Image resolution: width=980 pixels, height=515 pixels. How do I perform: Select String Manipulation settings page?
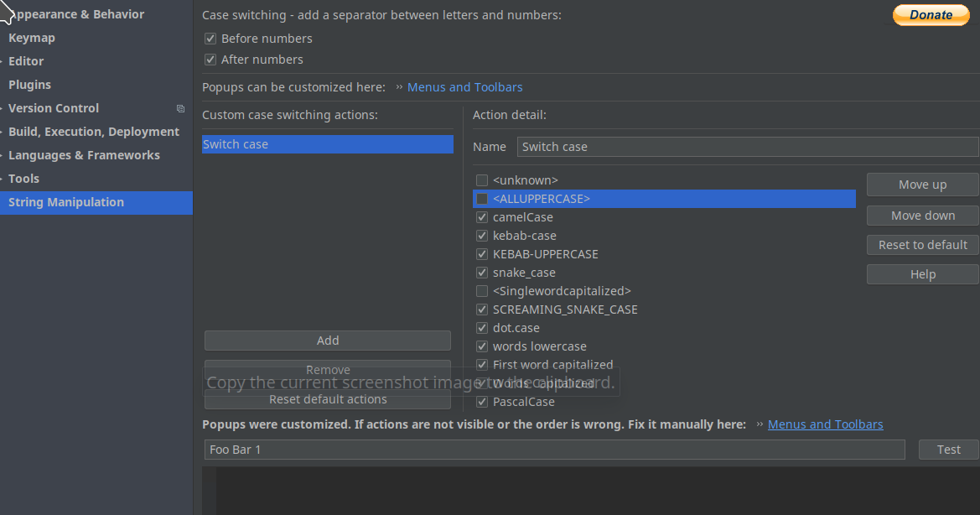(x=96, y=202)
